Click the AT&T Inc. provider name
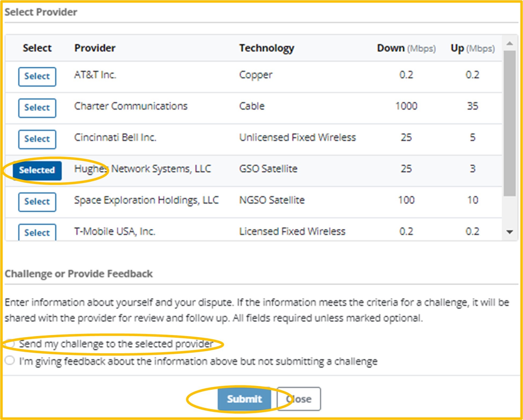Screen dimensions: 523x420 point(95,75)
